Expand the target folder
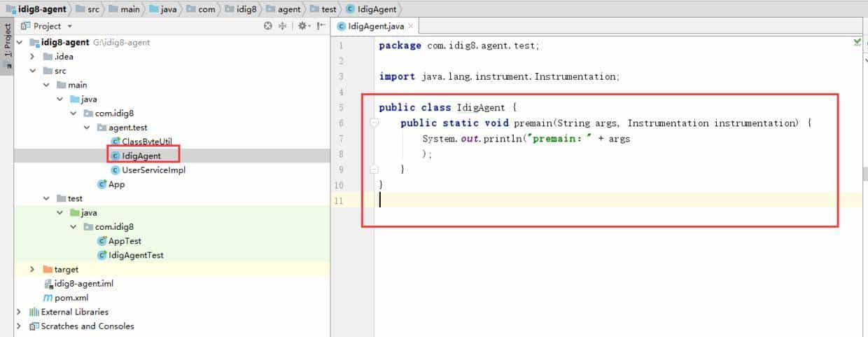 click(x=33, y=270)
